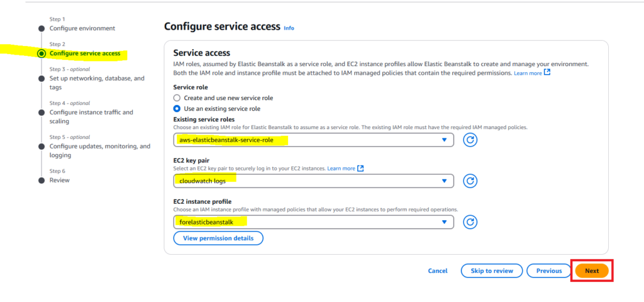Select Use an existing service role option

(177, 109)
